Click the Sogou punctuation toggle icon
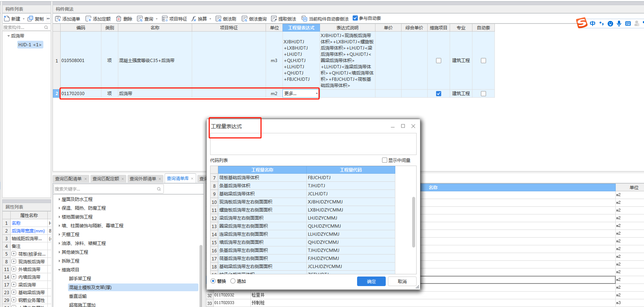The height and width of the screenshot is (307, 644). [601, 24]
